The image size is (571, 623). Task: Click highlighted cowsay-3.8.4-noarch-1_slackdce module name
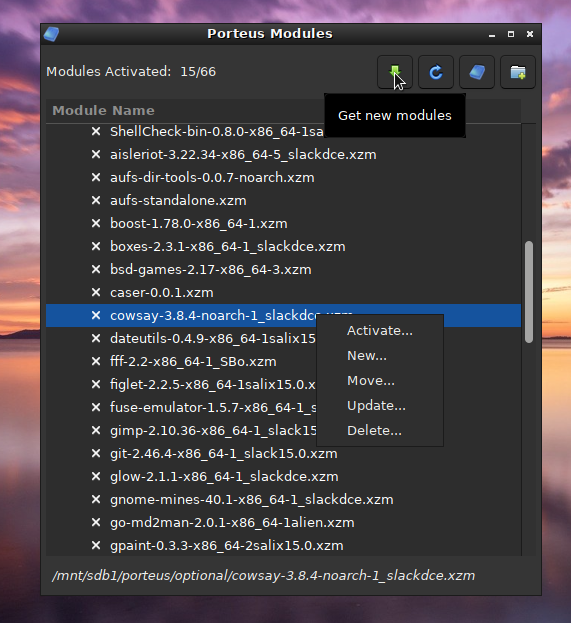click(x=213, y=315)
